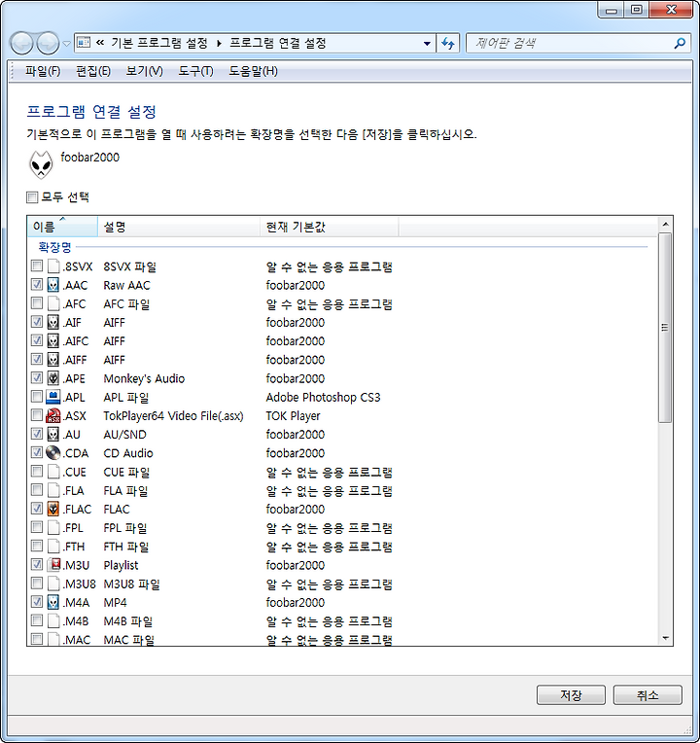This screenshot has height=743, width=700.
Task: Uncheck the .FLAC extension checkbox
Action: tap(37, 508)
